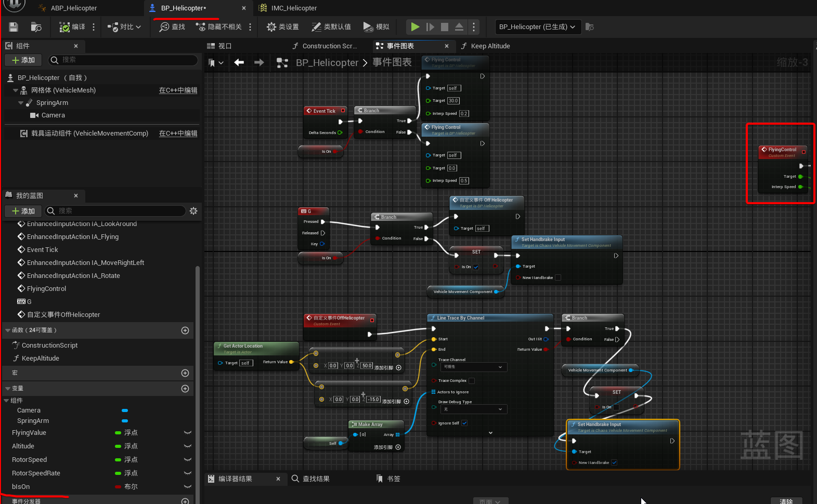Click the Compile (编译) button
The width and height of the screenshot is (817, 504).
tap(72, 27)
